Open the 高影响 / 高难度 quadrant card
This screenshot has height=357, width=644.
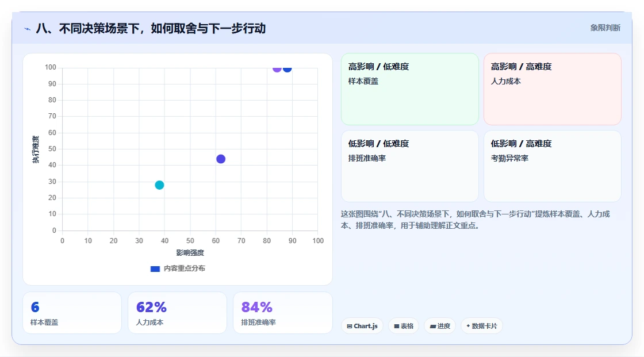tap(553, 89)
